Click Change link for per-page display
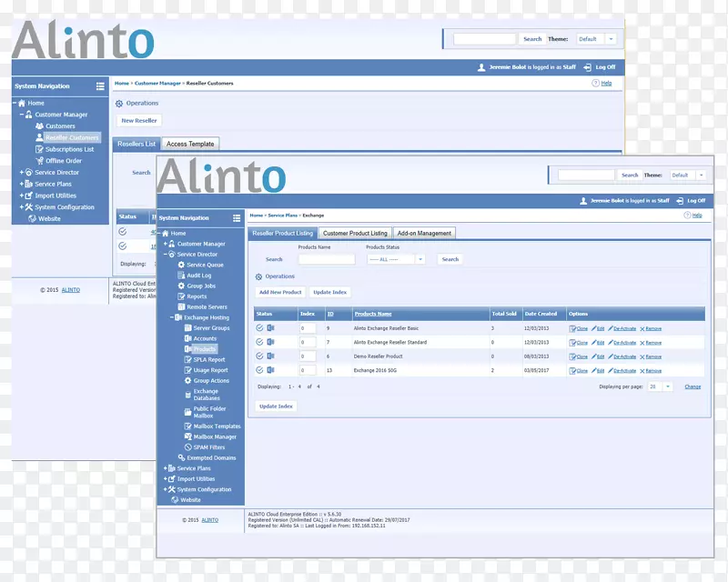This screenshot has height=582, width=728. pos(693,387)
